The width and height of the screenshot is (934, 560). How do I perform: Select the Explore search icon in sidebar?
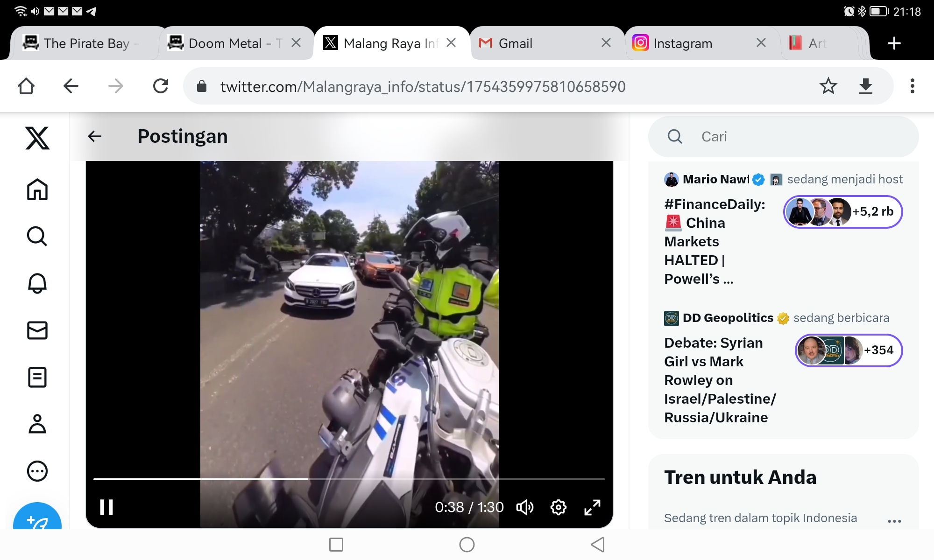point(37,237)
